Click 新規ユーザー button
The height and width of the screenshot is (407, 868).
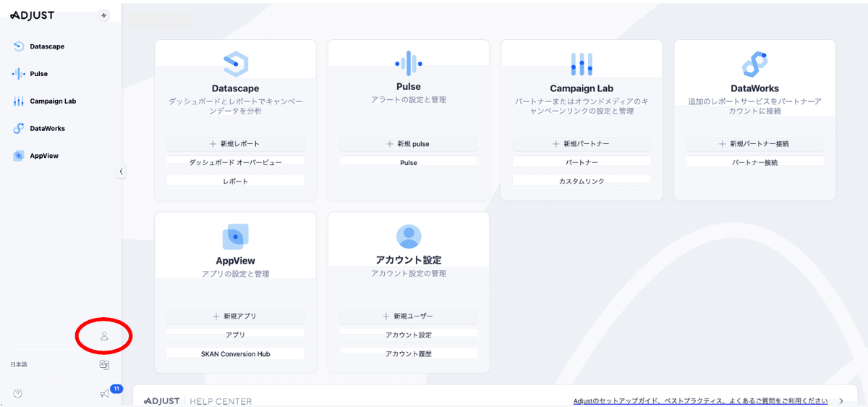[409, 316]
